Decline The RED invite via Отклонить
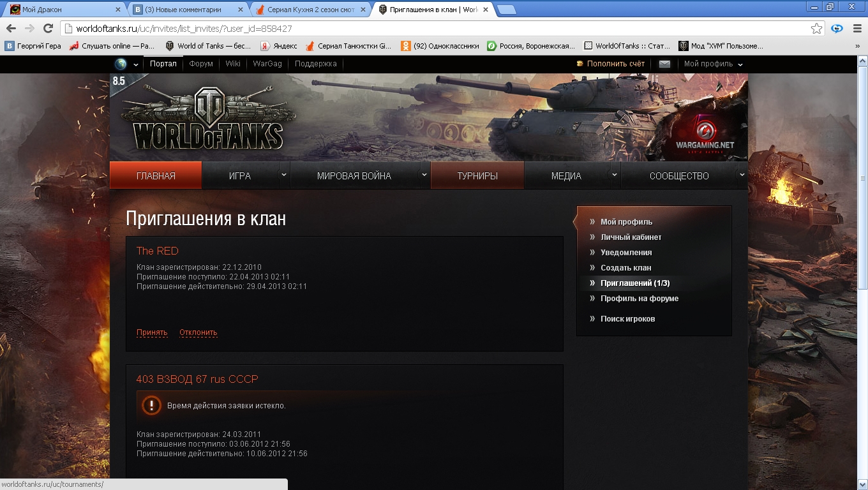 (x=198, y=332)
